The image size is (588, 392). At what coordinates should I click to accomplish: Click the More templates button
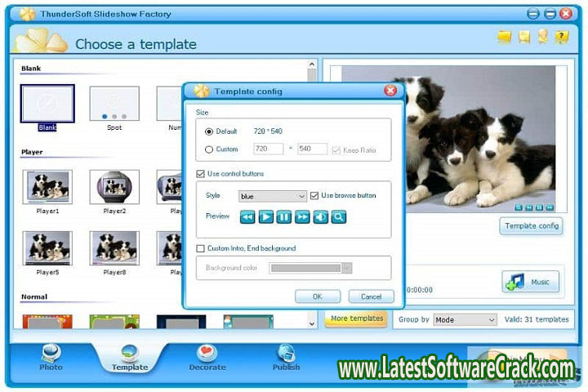[357, 318]
